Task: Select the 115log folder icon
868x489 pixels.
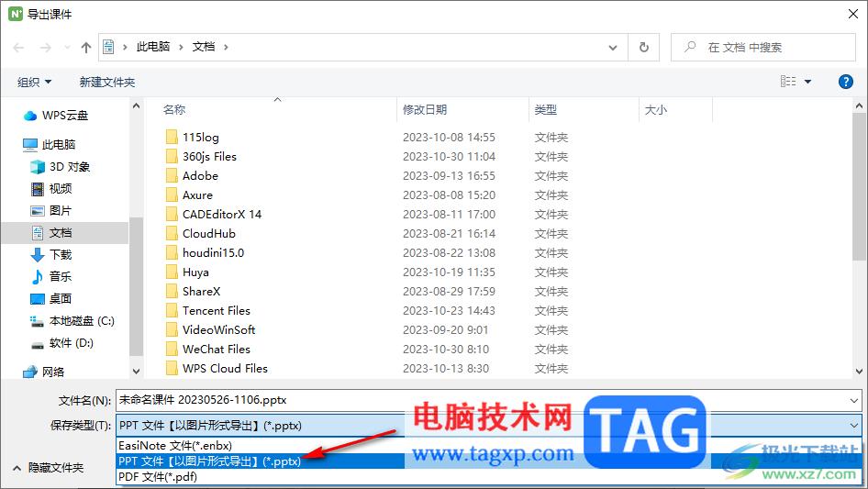Action: [x=172, y=137]
